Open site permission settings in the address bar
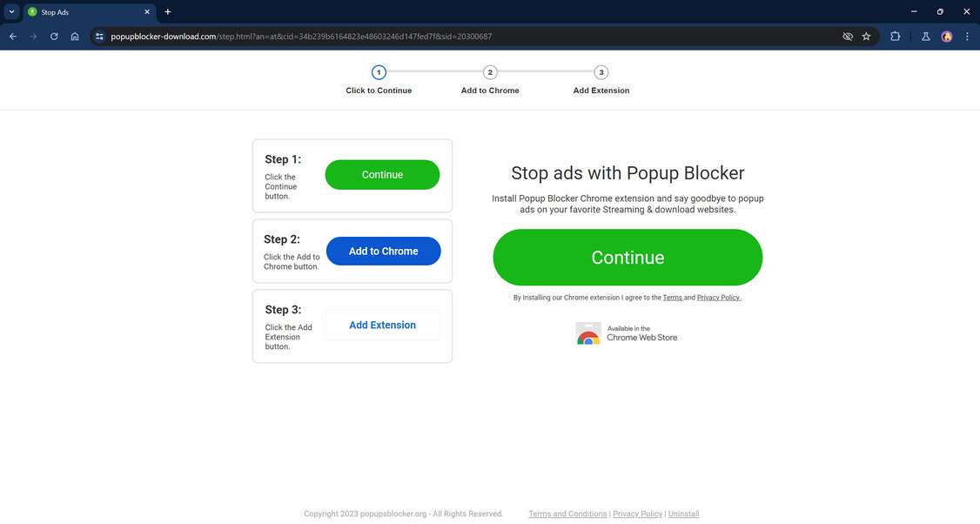 [x=98, y=36]
